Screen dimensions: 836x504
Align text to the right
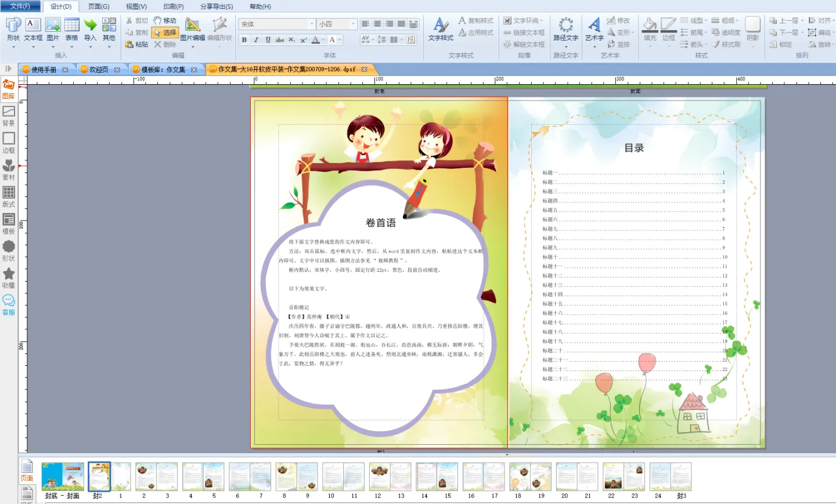pos(389,24)
